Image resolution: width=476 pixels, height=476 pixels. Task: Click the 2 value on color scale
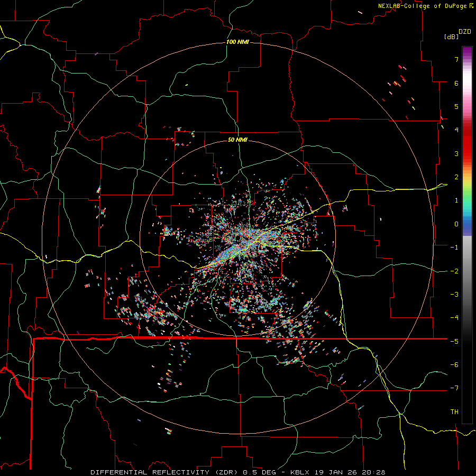(456, 177)
